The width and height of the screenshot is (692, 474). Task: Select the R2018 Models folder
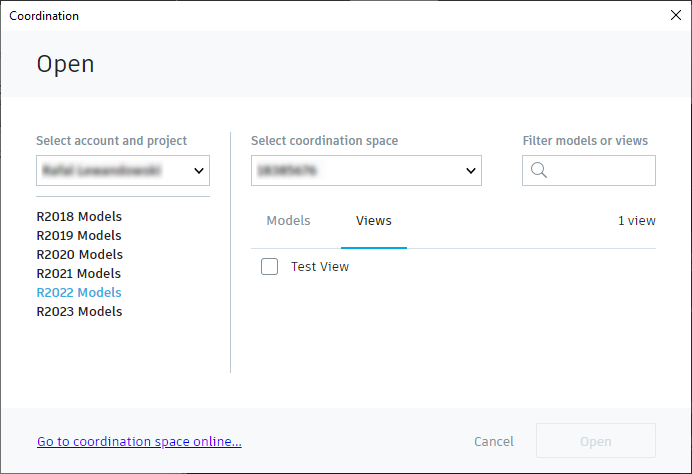[x=79, y=216]
